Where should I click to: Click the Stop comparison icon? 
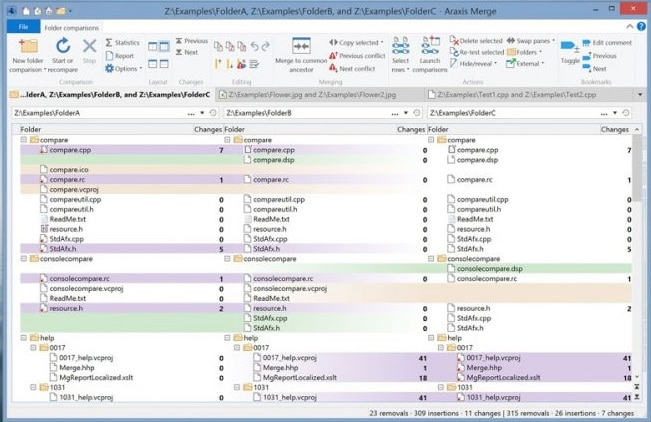tap(89, 46)
